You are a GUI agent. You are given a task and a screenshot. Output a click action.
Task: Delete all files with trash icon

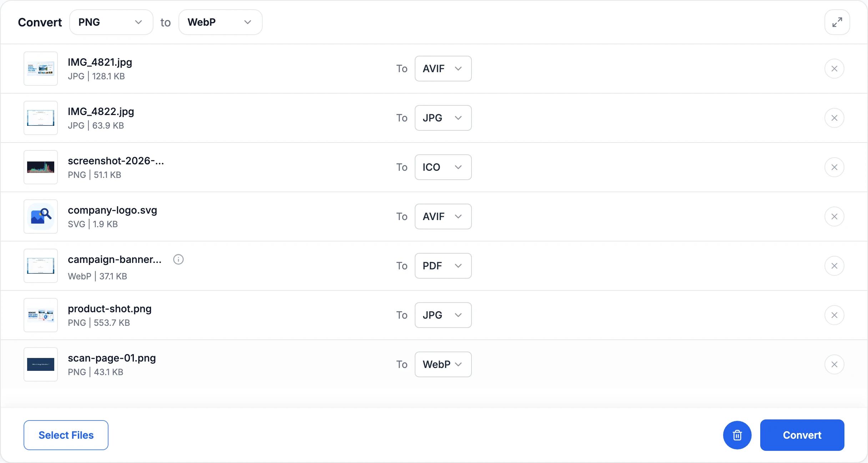[x=737, y=435]
